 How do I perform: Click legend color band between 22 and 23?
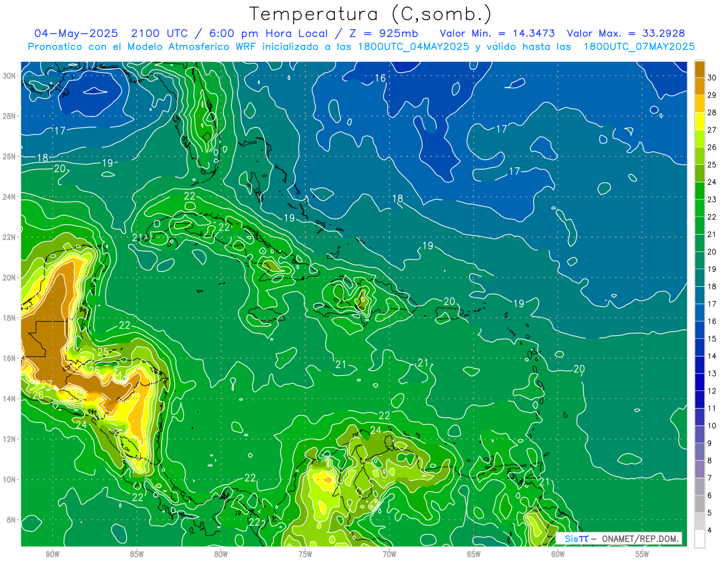point(699,208)
